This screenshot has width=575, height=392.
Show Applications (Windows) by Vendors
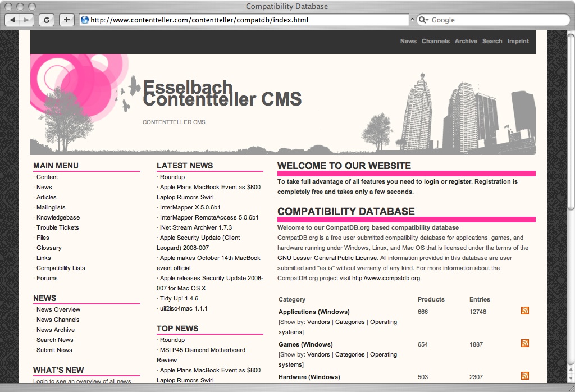318,322
